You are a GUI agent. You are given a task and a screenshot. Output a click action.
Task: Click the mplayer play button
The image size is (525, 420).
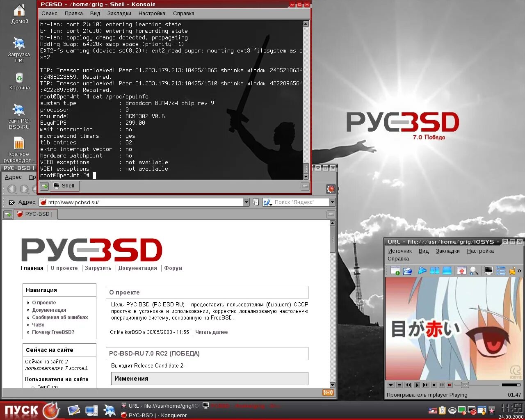pos(417,385)
